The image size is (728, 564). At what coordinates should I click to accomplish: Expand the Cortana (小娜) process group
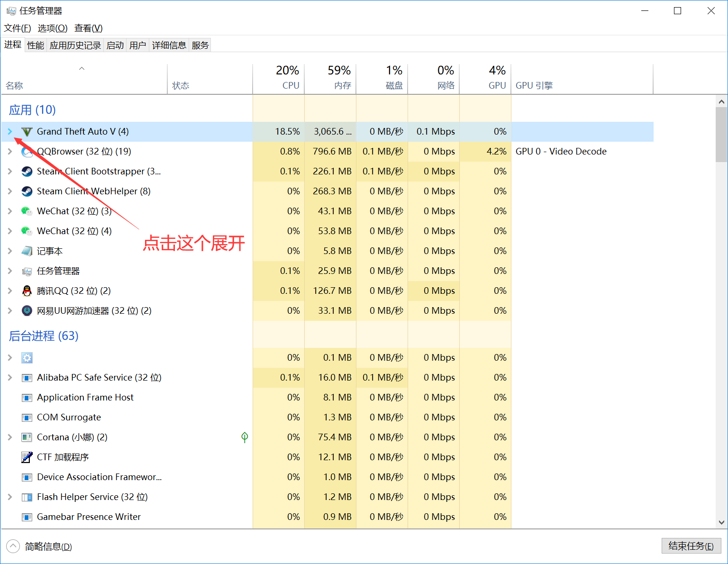pos(10,437)
